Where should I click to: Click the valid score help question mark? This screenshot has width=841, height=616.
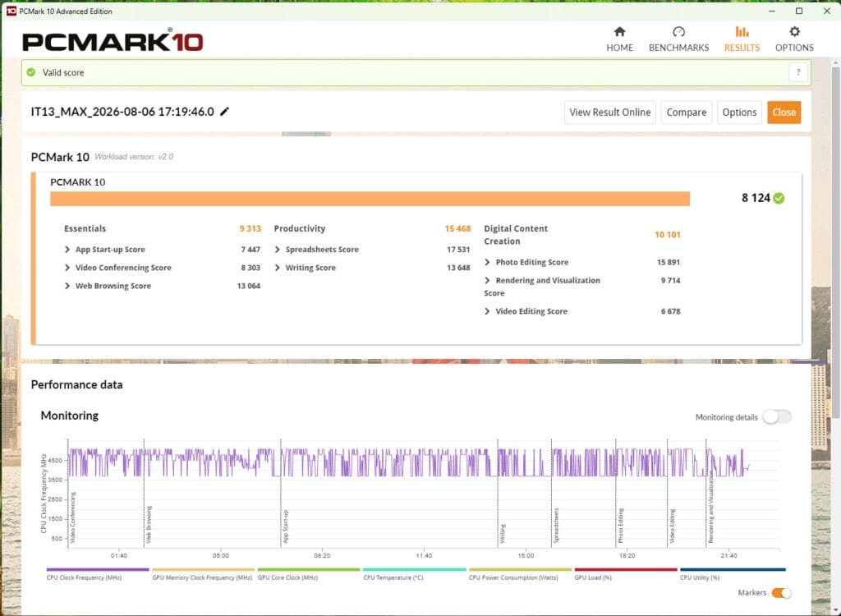click(x=798, y=72)
